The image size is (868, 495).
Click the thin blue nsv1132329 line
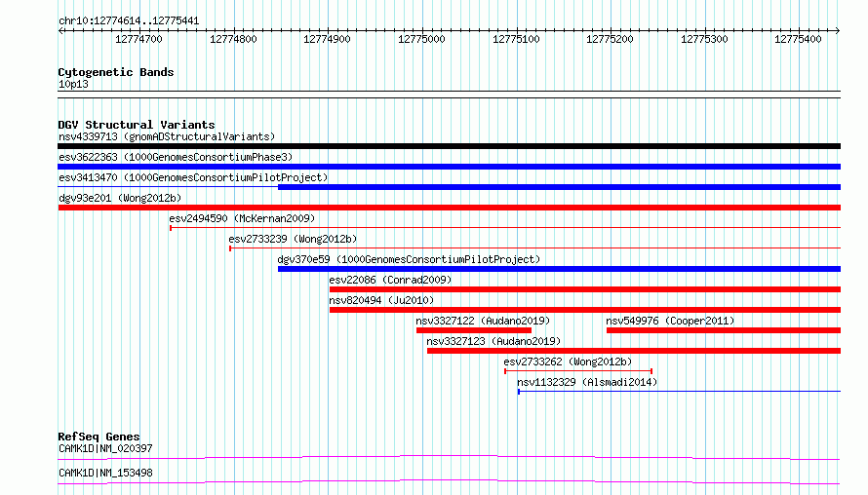click(679, 392)
